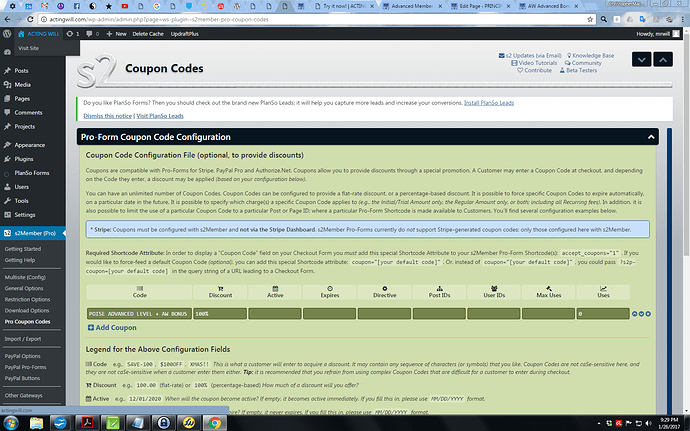Screen dimensions: 690x431
Task: Click coupon Code input field
Action: [139, 314]
